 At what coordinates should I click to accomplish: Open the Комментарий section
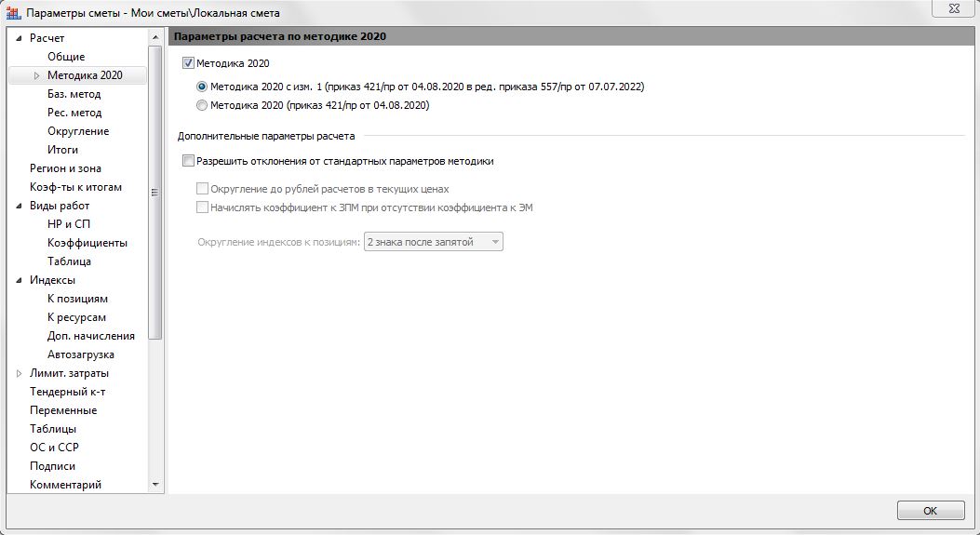(65, 485)
